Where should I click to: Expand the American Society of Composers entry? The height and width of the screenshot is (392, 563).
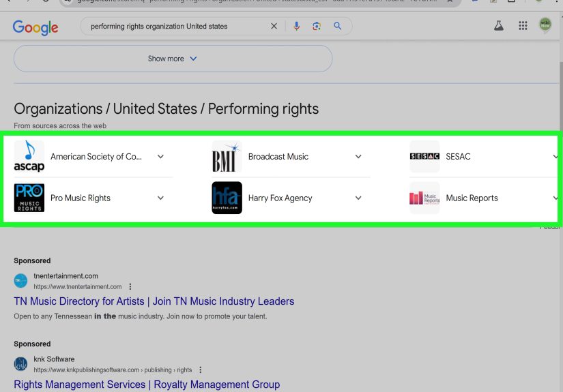[160, 157]
